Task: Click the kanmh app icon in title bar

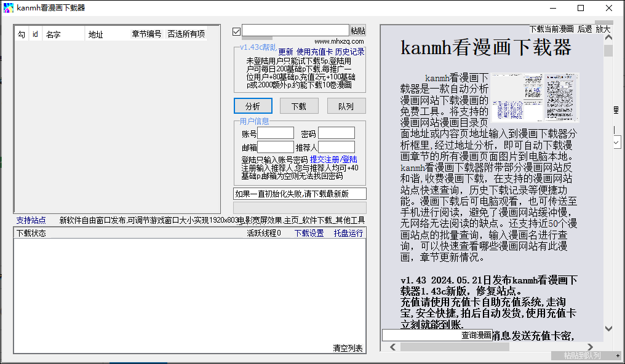Action: 9,7
